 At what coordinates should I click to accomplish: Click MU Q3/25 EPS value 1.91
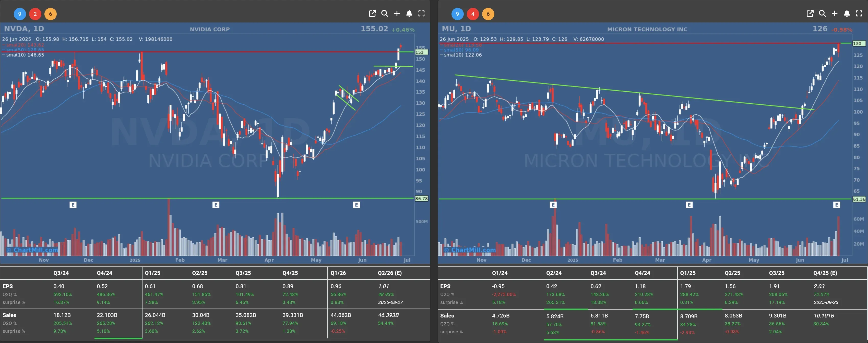pyautogui.click(x=774, y=286)
